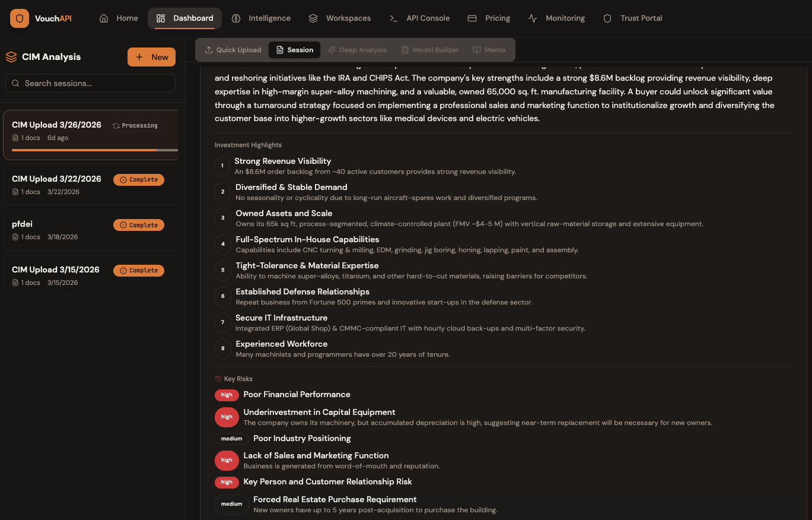Open the Pricing page
This screenshot has height=520, width=812.
click(x=489, y=18)
